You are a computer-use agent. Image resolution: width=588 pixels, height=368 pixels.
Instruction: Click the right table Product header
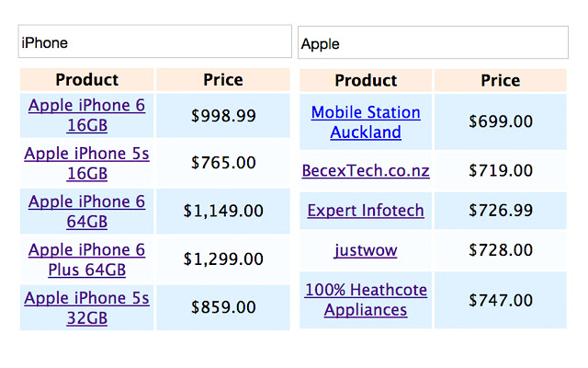tap(366, 81)
